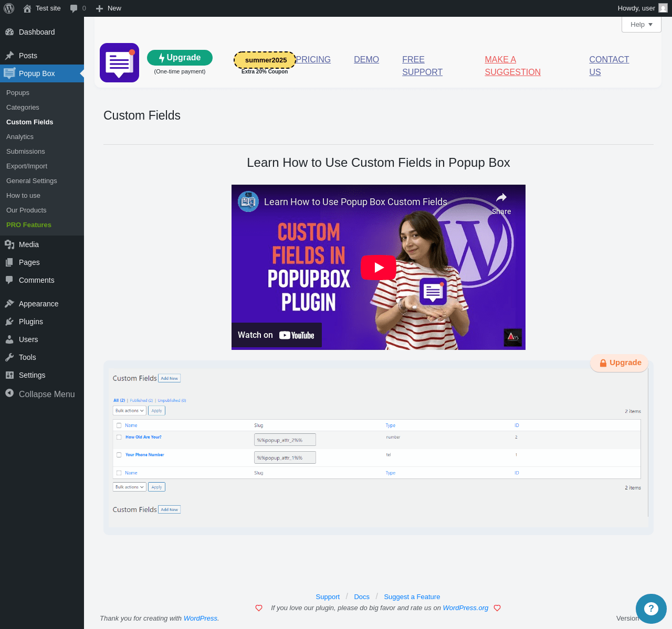Open the CONTACT US link
Viewport: 672px width, 629px height.
click(609, 66)
